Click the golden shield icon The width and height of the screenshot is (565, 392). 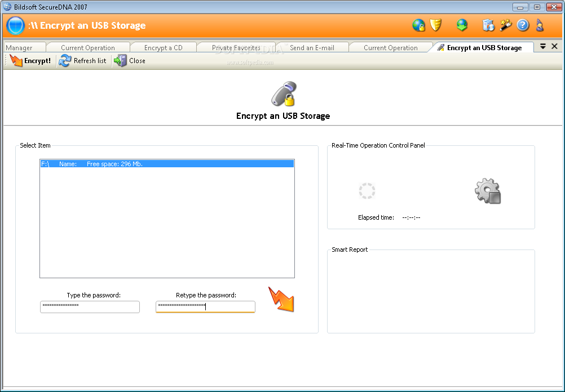436,25
